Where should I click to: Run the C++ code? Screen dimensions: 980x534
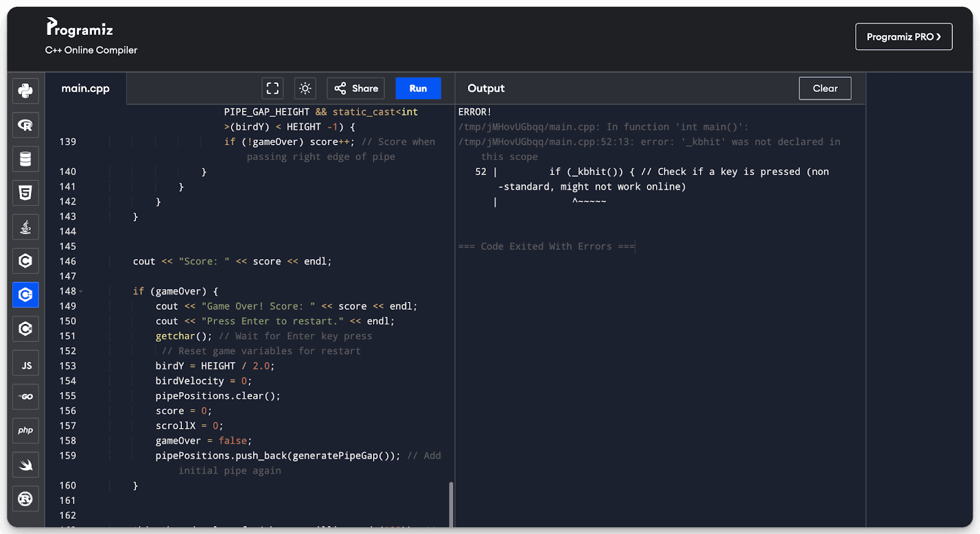point(418,88)
